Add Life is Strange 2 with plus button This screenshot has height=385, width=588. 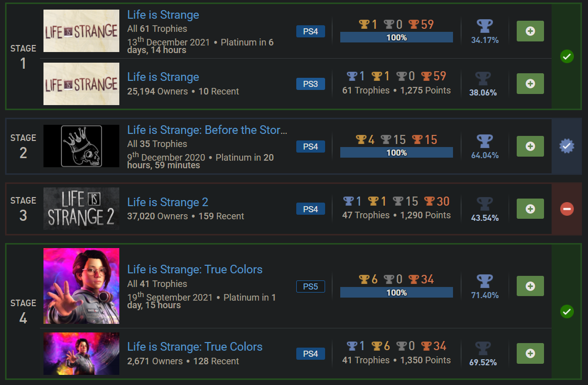(x=530, y=209)
